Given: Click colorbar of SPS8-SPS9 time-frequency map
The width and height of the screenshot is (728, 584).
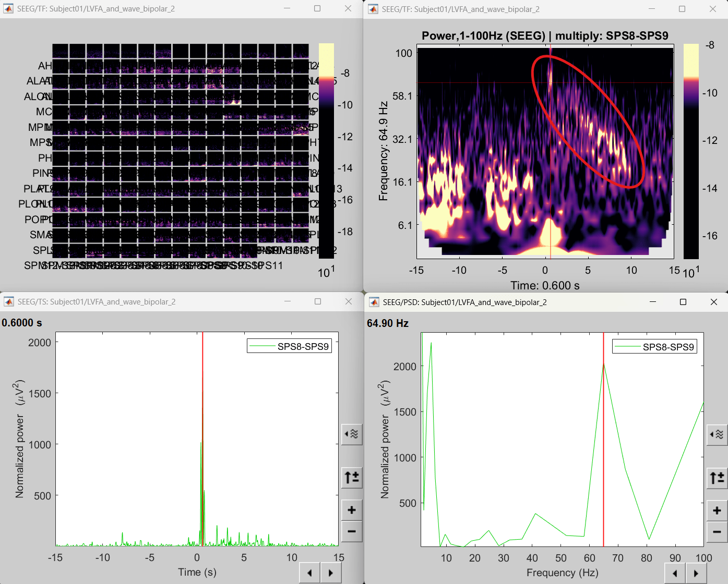Looking at the screenshot, I should coord(691,151).
